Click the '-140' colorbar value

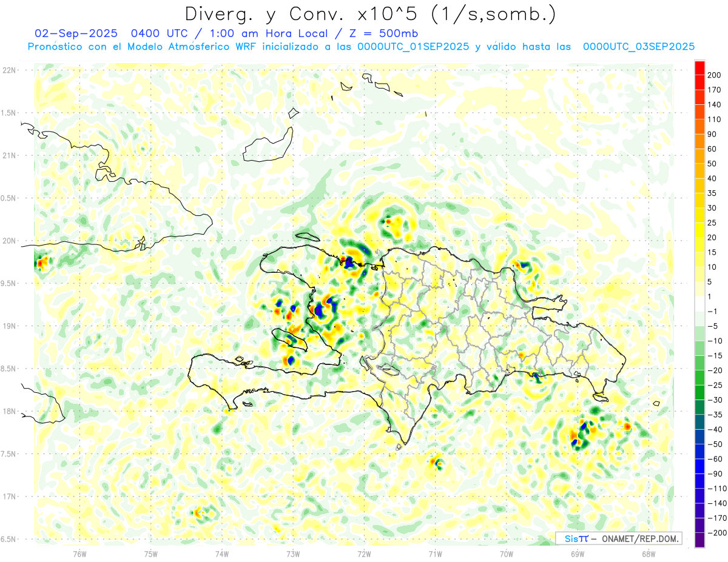point(716,504)
